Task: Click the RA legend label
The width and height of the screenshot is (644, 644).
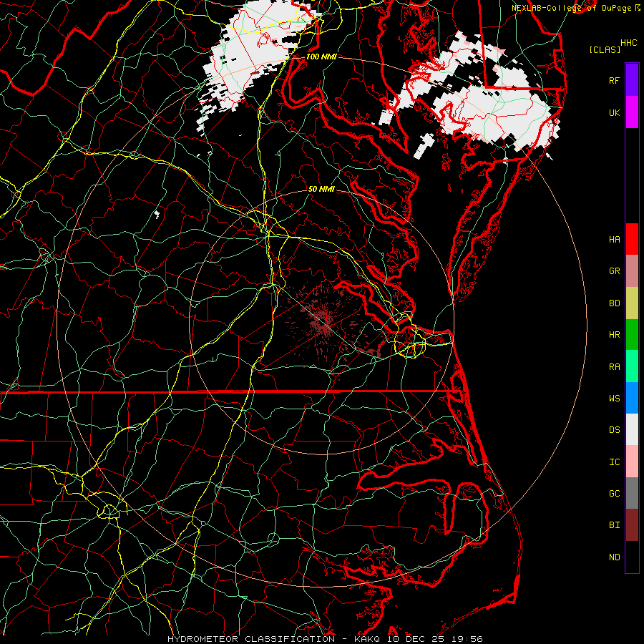Action: pyautogui.click(x=614, y=367)
